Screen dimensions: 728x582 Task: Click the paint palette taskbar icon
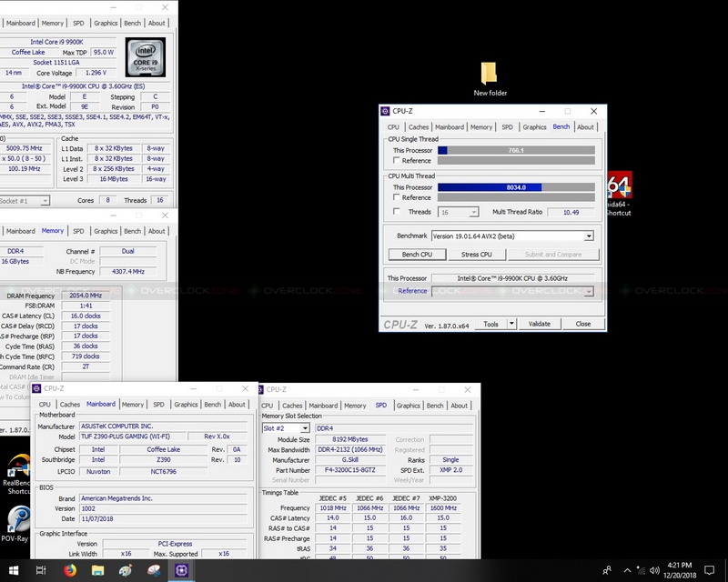pyautogui.click(x=126, y=570)
